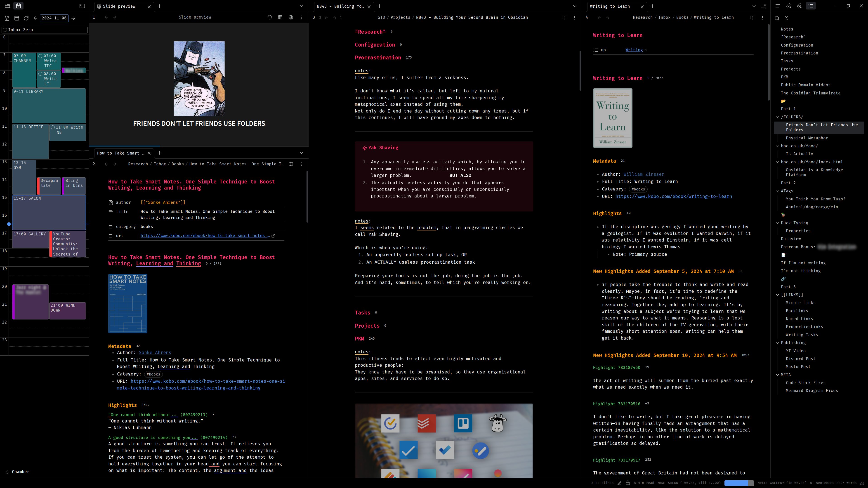Collapse the Publishing outline heading
This screenshot has height=488, width=868.
click(778, 343)
